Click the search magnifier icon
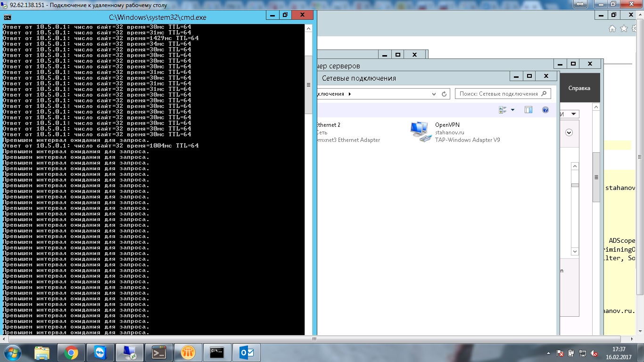This screenshot has height=362, width=644. click(544, 94)
